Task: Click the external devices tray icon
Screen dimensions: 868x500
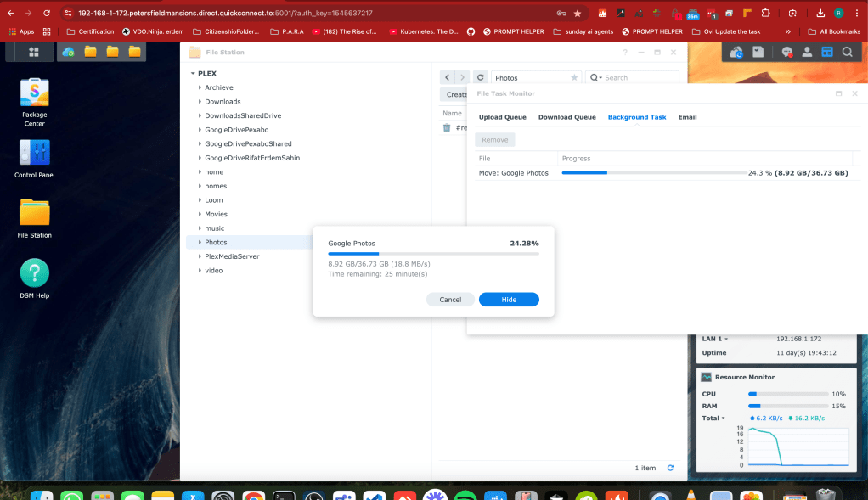Action: 758,52
